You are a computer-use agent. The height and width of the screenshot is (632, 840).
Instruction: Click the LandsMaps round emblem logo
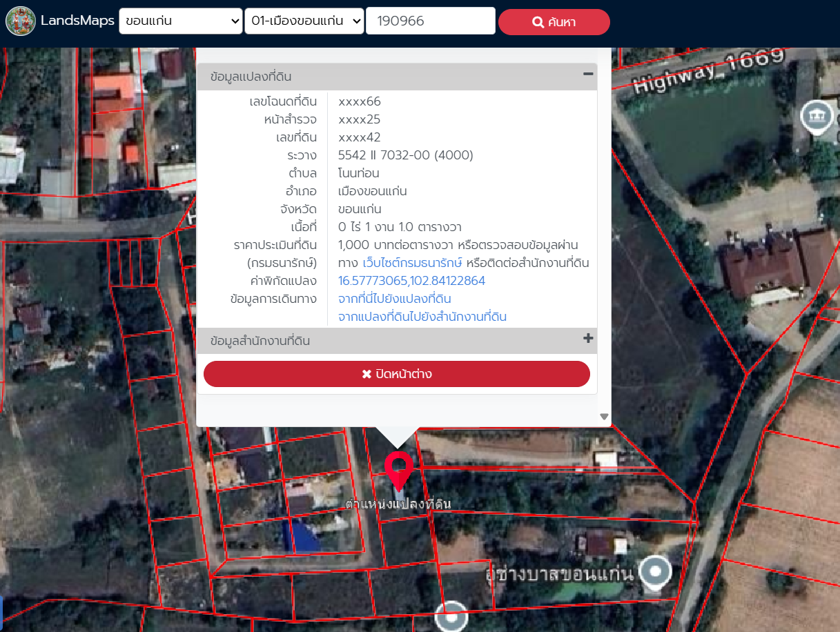(x=21, y=21)
